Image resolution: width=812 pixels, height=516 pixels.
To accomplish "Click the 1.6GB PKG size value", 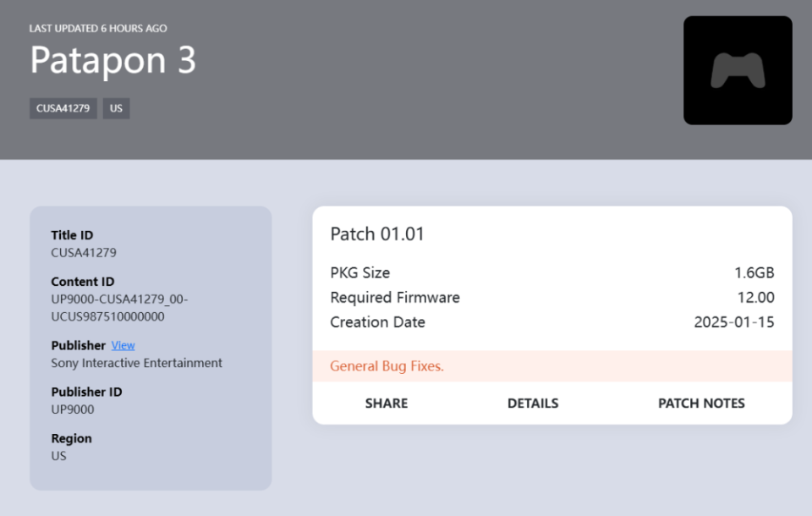I will pyautogui.click(x=754, y=273).
